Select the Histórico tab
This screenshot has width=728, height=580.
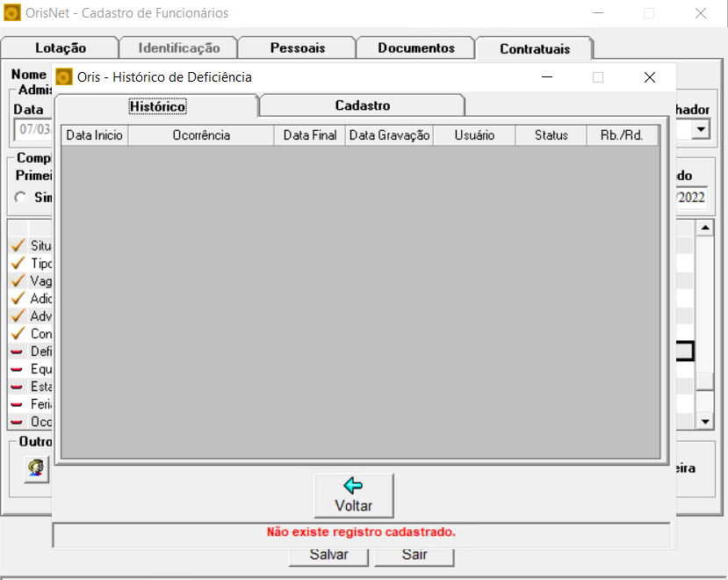[157, 106]
